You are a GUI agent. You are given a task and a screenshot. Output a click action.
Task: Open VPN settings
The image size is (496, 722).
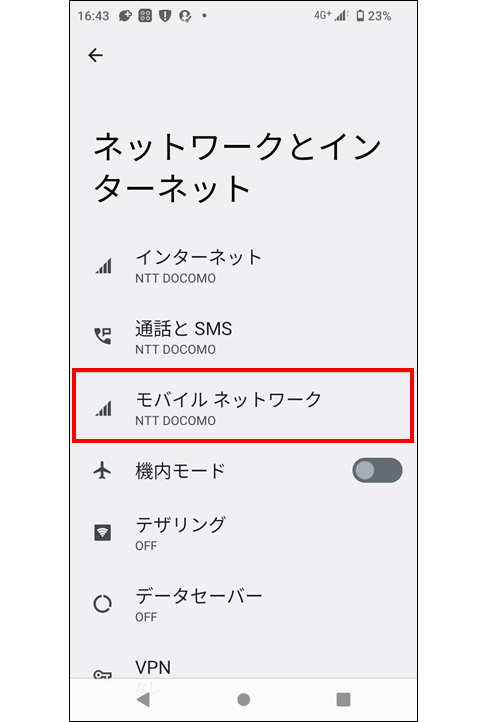coord(244,668)
